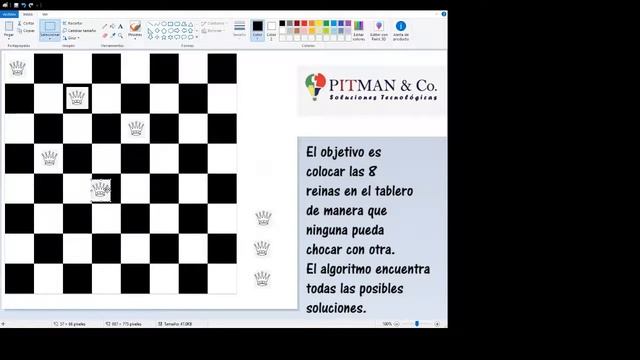Select the Polygon shape
Viewport: 640px width, 360px height.
point(184,24)
